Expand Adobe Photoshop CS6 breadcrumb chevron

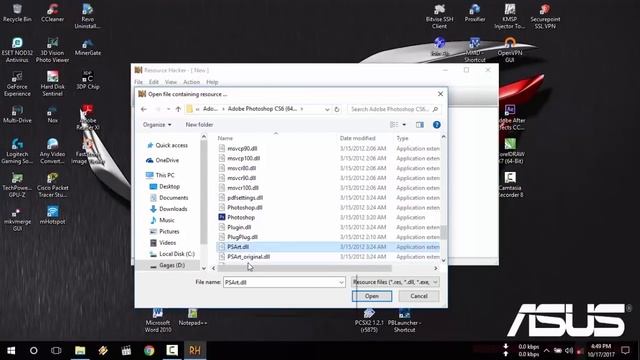(x=302, y=109)
